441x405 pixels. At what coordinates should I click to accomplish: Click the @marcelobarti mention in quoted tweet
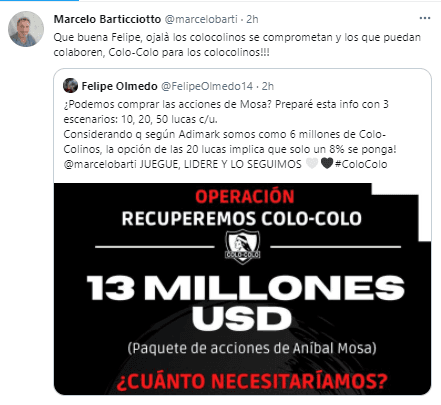(x=100, y=164)
